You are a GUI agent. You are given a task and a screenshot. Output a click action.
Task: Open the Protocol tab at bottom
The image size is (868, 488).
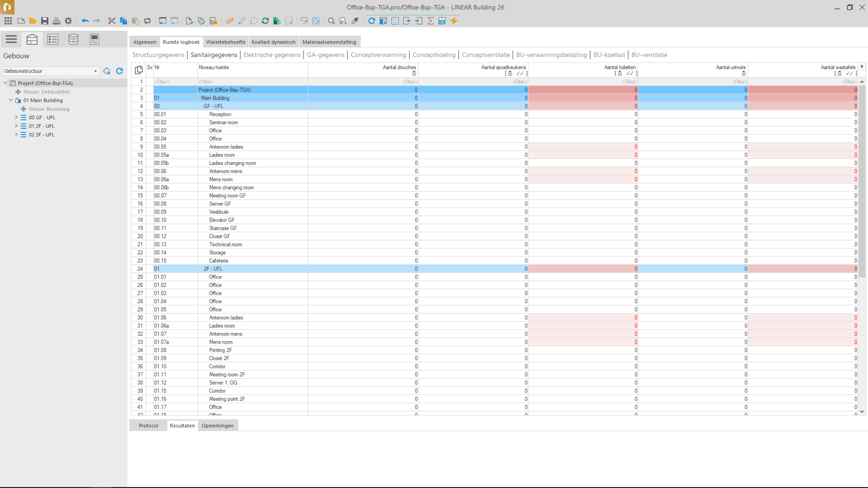tap(148, 426)
